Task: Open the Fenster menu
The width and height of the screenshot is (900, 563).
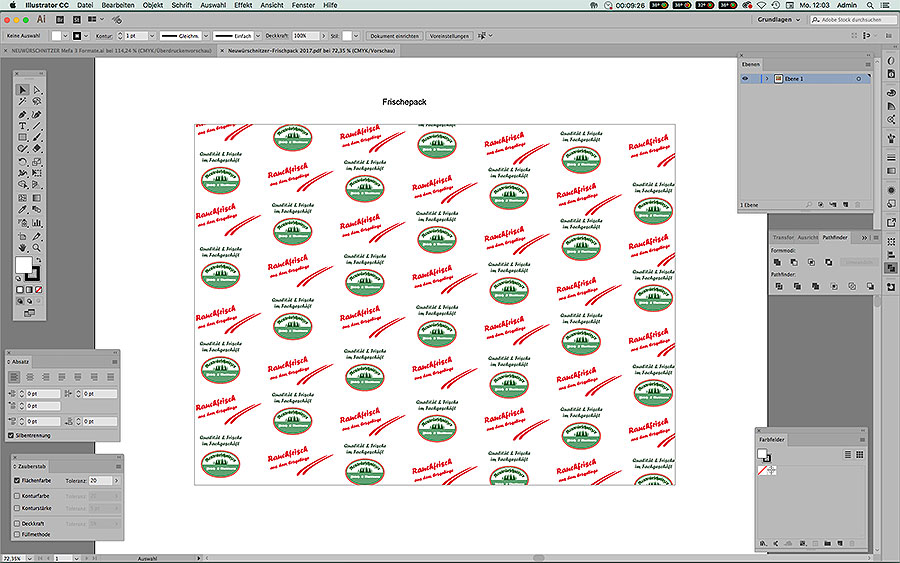Action: 303,5
